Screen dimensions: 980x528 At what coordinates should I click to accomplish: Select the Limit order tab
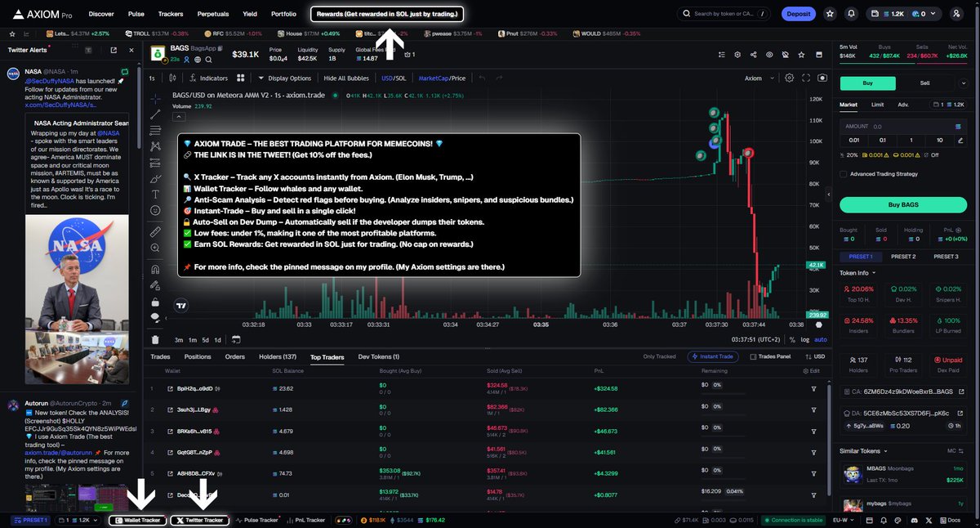877,105
